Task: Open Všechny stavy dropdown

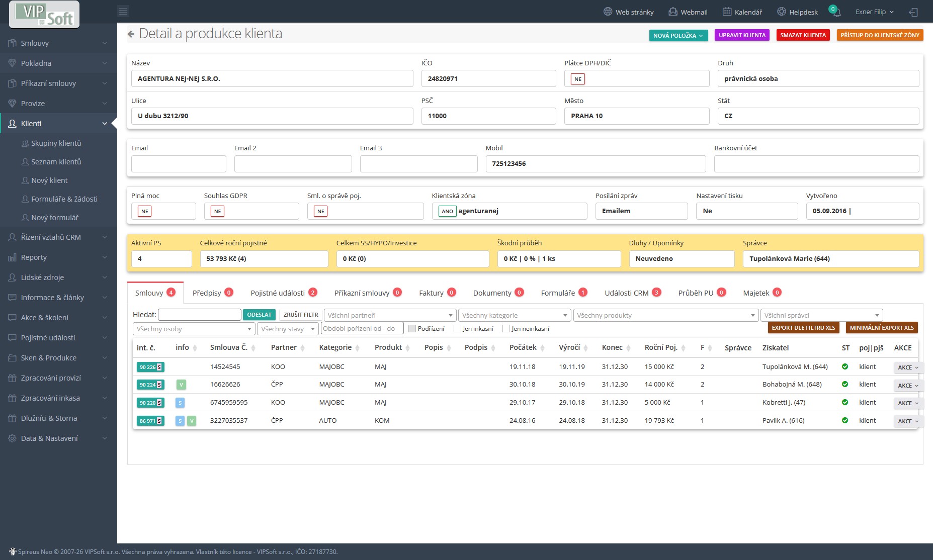Action: click(288, 329)
